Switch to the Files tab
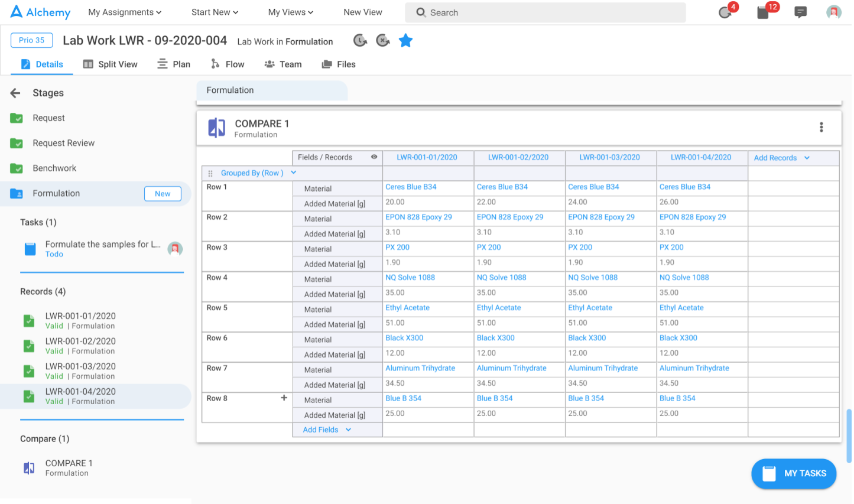Image resolution: width=854 pixels, height=504 pixels. tap(339, 64)
